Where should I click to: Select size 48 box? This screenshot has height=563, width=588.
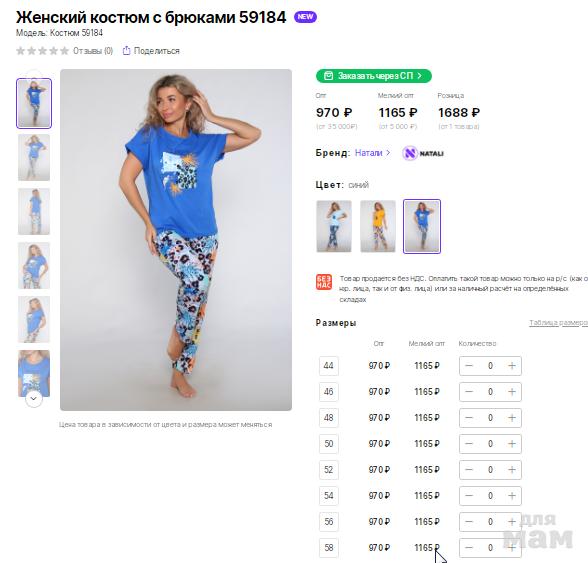(328, 417)
